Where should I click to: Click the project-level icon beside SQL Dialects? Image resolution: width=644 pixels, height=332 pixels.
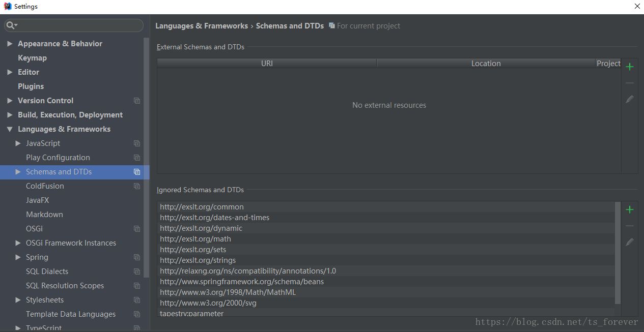pyautogui.click(x=137, y=271)
